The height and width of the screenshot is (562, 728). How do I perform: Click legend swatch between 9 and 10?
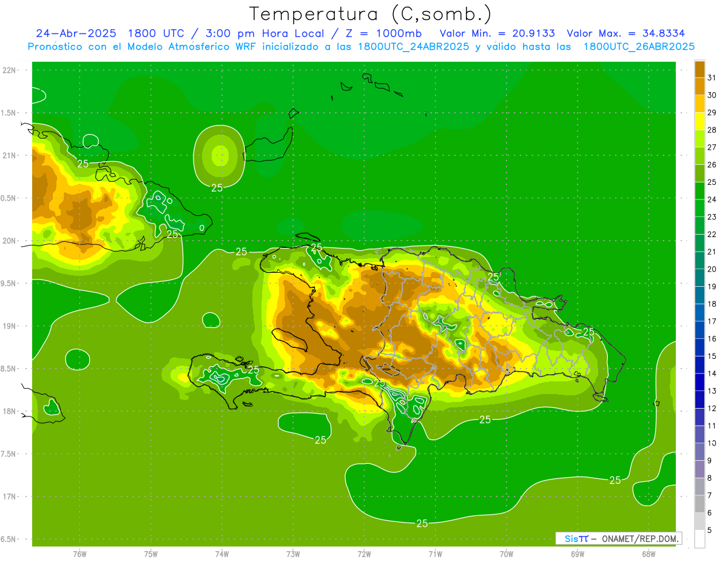pyautogui.click(x=699, y=452)
